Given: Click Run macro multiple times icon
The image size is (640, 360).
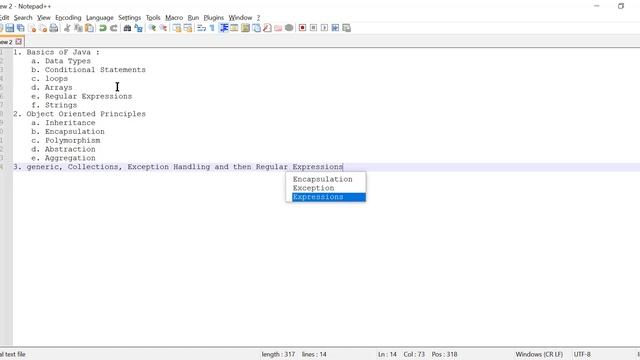Looking at the screenshot, I should 335,28.
